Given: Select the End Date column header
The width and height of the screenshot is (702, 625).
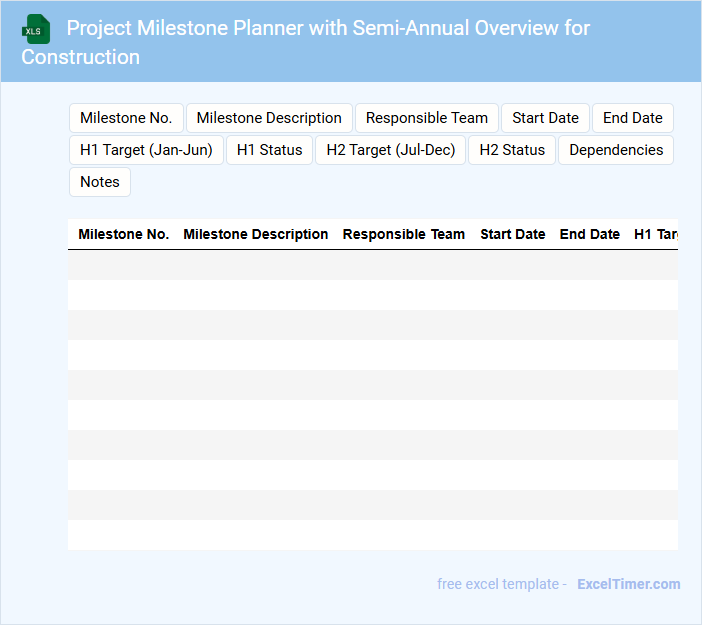Looking at the screenshot, I should point(590,234).
